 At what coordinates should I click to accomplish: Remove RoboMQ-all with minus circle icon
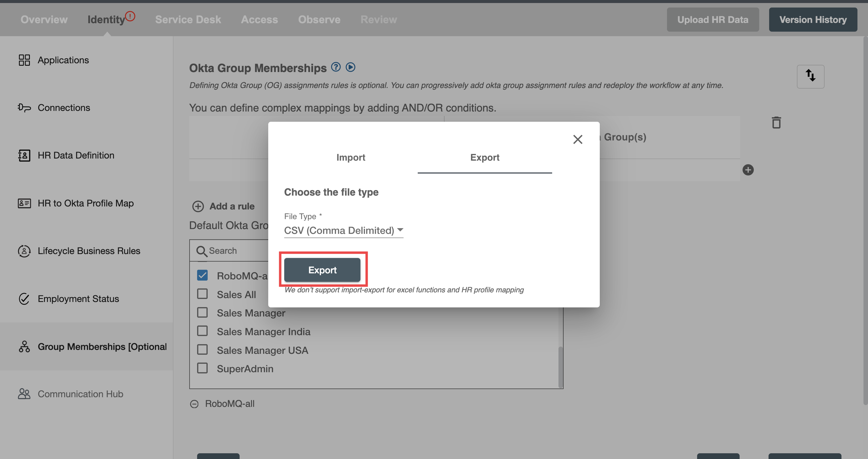(x=194, y=404)
